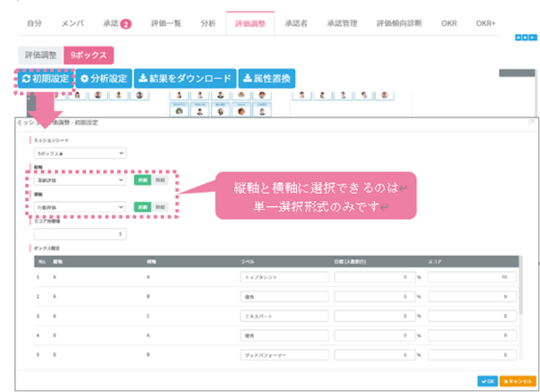Open the ミッションシート dropdown

coord(80,153)
